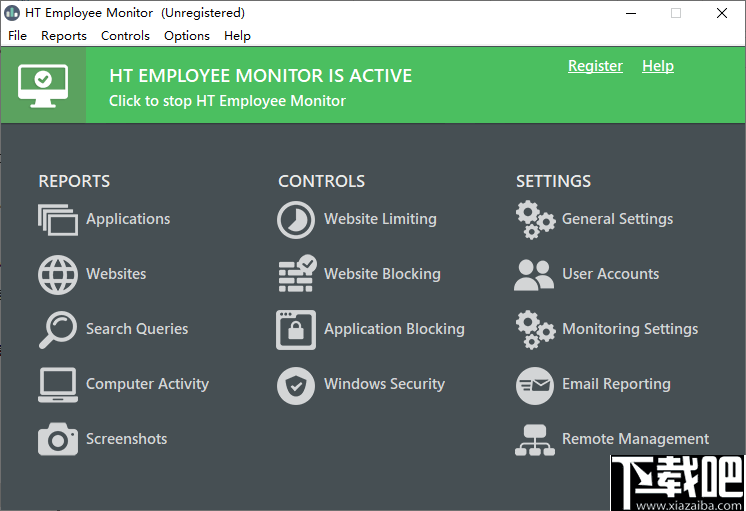Select the Application Blocking padlock icon

click(296, 330)
